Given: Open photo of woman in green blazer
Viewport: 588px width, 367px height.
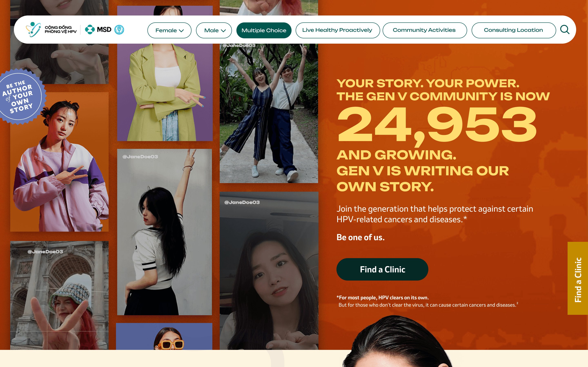Looking at the screenshot, I should pyautogui.click(x=165, y=92).
